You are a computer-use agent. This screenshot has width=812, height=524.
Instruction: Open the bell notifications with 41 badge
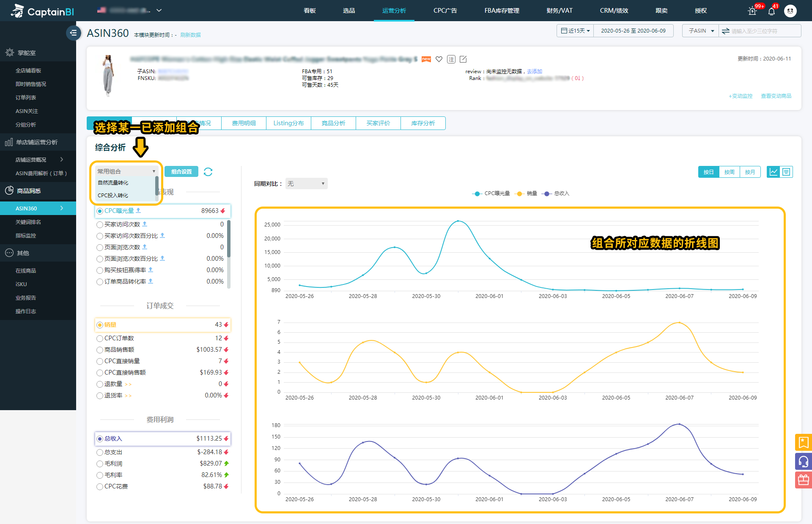pos(771,11)
